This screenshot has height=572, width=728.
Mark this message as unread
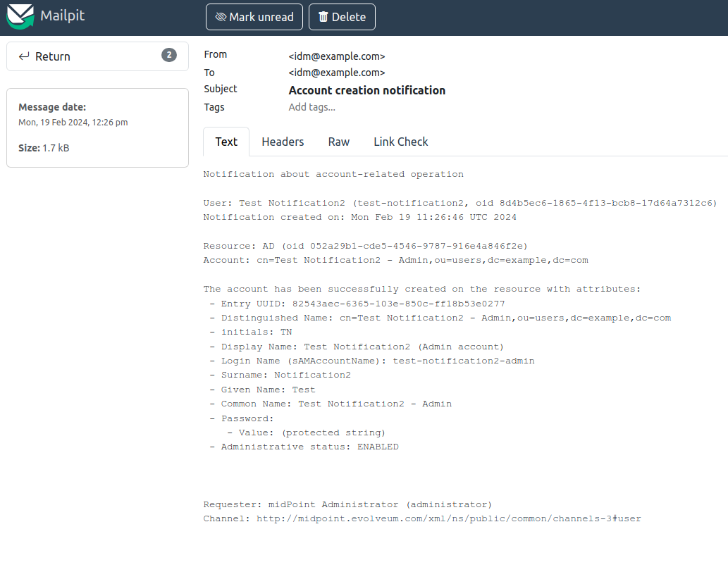point(254,17)
